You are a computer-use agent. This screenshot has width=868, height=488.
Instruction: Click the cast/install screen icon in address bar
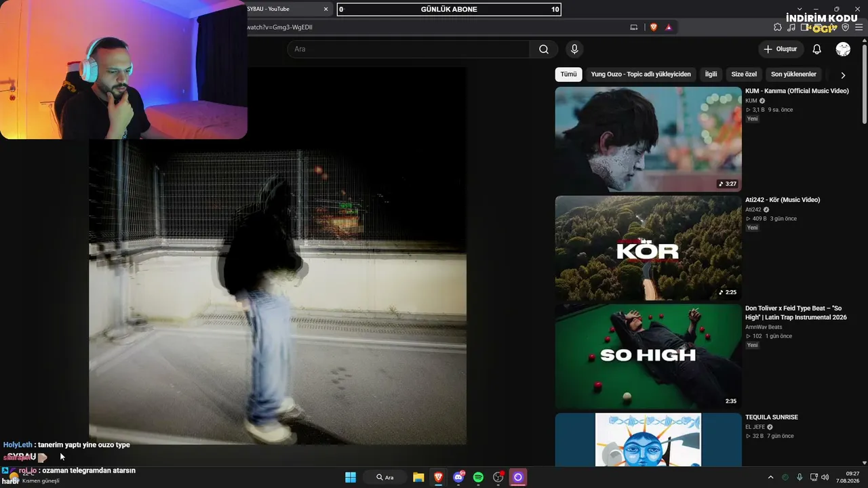[634, 27]
